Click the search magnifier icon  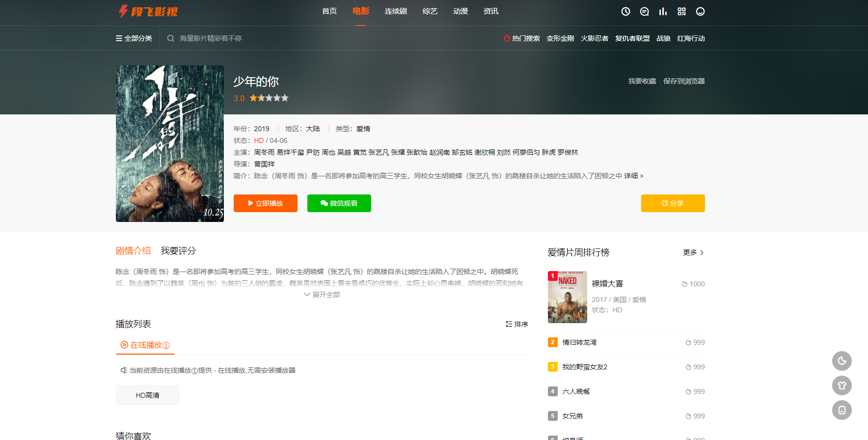pos(170,38)
